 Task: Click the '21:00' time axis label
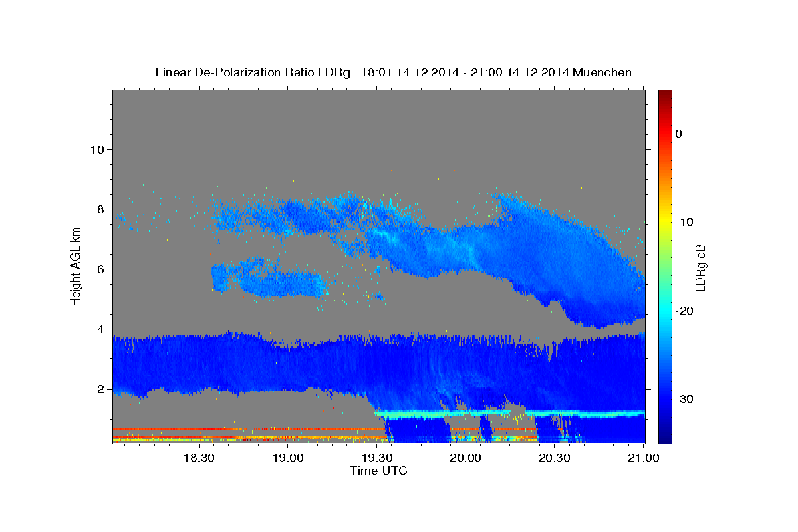pos(644,458)
